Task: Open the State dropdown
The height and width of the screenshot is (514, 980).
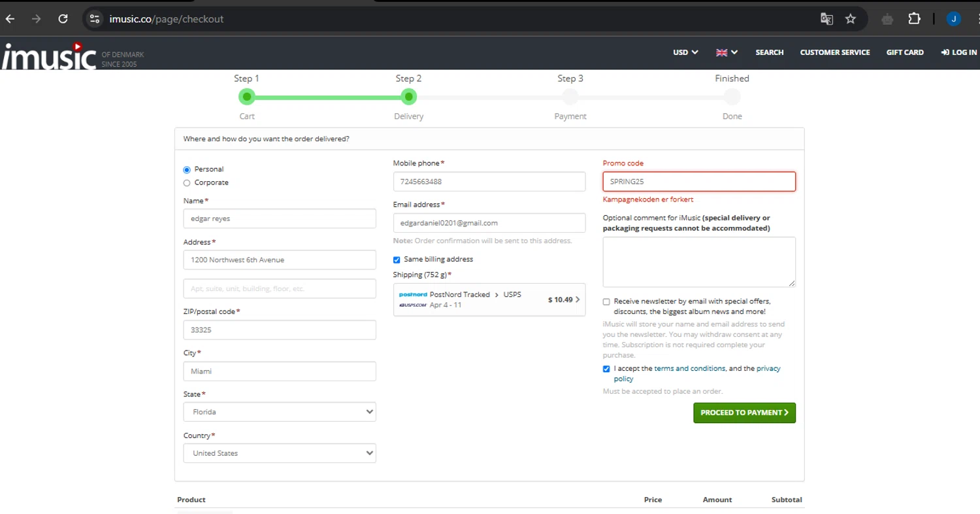Action: coord(280,412)
